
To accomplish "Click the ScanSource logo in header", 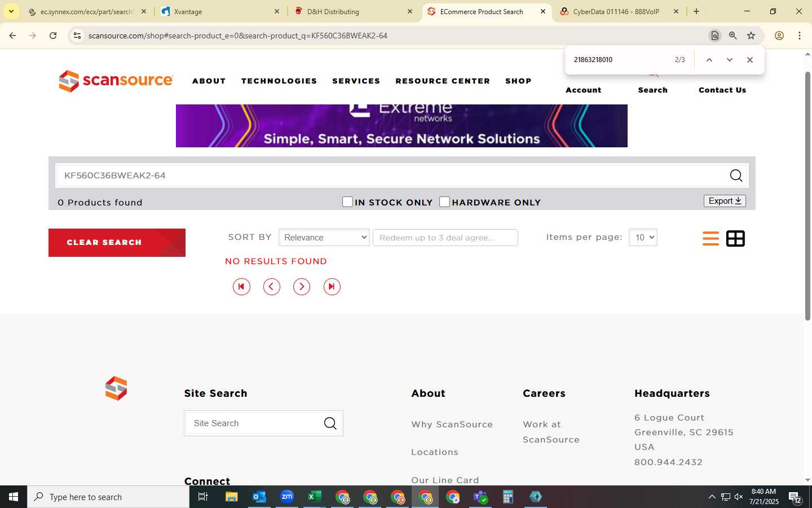I will pyautogui.click(x=116, y=81).
